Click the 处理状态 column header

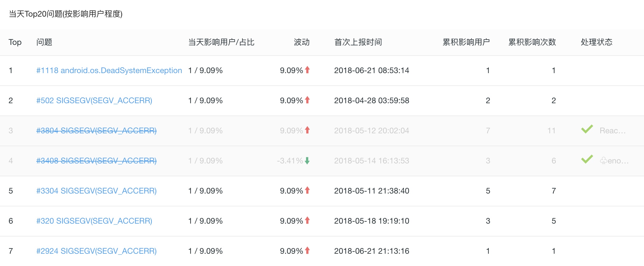click(x=597, y=42)
